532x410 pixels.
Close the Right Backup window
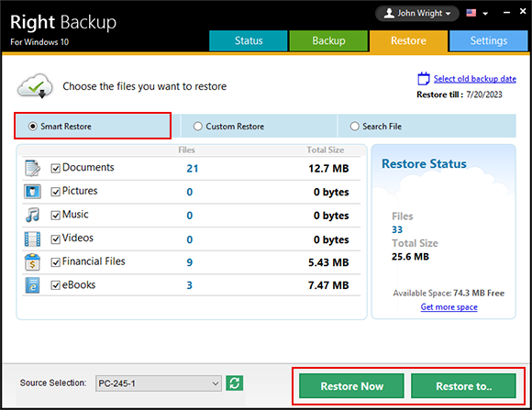point(523,12)
